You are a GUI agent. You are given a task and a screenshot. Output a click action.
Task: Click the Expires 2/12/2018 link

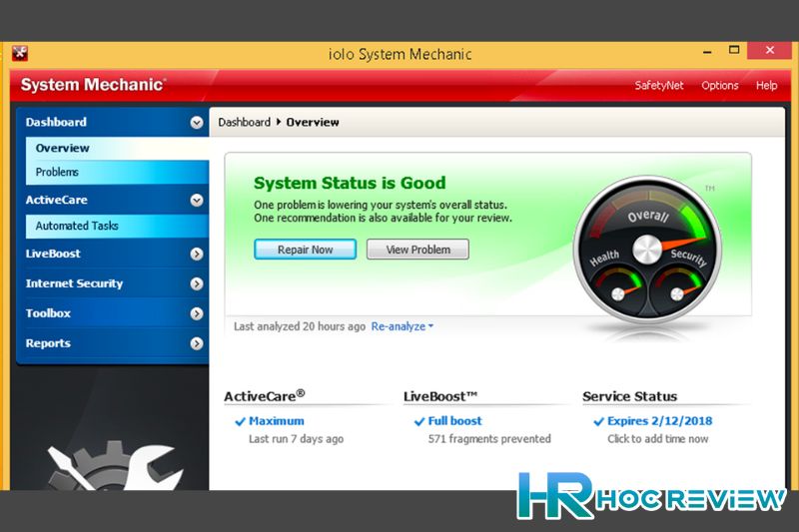click(659, 421)
